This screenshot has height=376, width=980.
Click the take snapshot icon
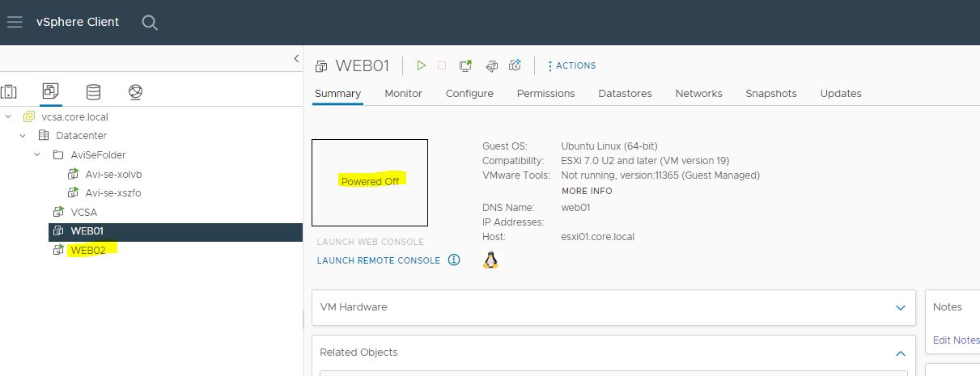[x=515, y=65]
